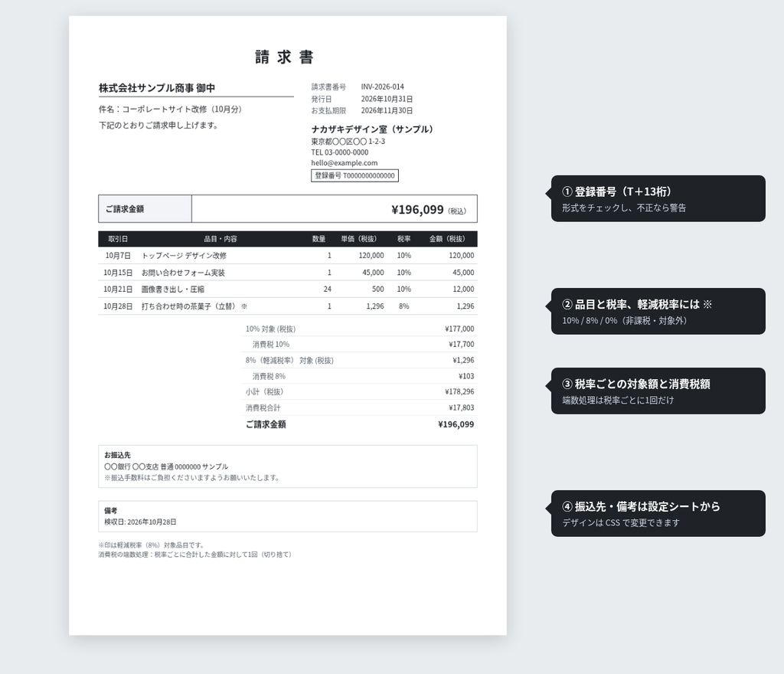This screenshot has width=784, height=674.
Task: Click the date 10月28日 in the table
Action: [x=117, y=306]
